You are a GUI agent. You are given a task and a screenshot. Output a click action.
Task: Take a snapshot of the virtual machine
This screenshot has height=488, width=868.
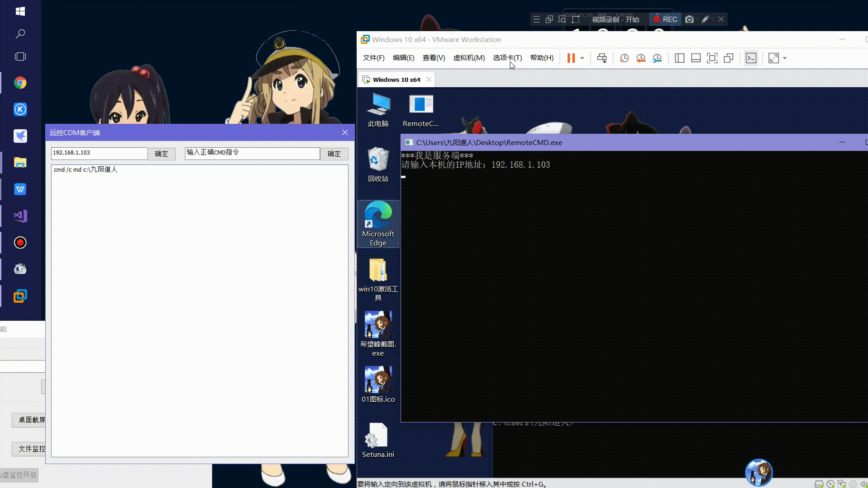click(624, 58)
